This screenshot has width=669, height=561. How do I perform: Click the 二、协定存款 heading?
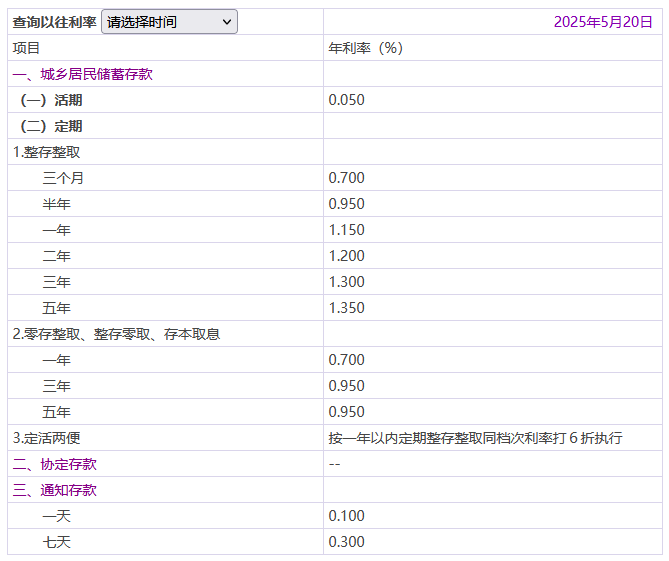[55, 464]
